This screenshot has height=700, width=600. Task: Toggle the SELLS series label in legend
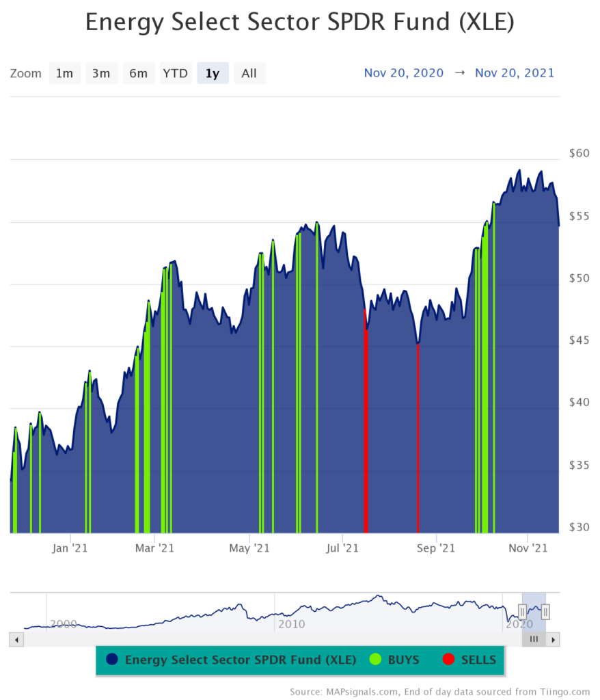pyautogui.click(x=478, y=660)
